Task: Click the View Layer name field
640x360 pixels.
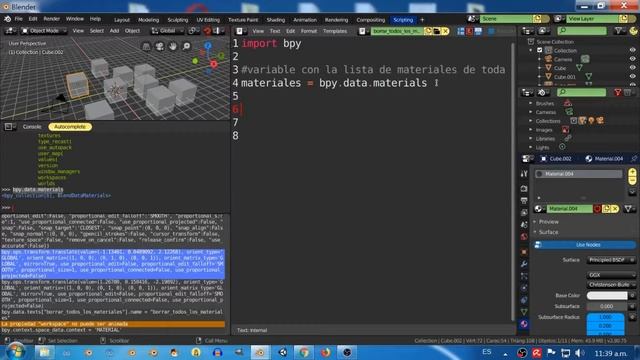Action: tap(592, 19)
